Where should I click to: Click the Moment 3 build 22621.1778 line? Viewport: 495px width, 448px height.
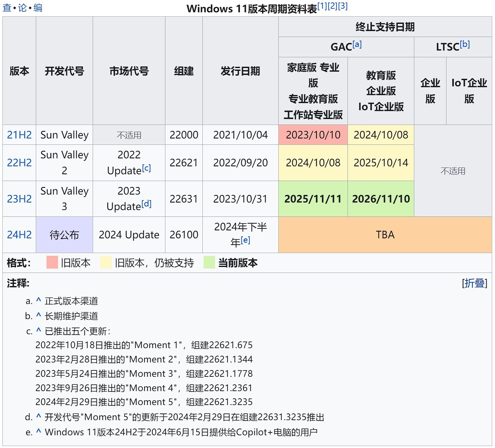[x=144, y=374]
